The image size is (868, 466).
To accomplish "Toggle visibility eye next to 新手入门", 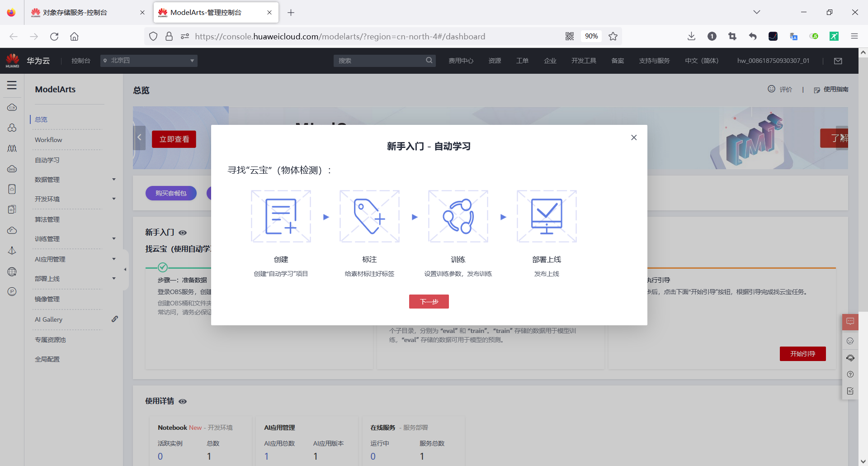I will click(x=183, y=233).
